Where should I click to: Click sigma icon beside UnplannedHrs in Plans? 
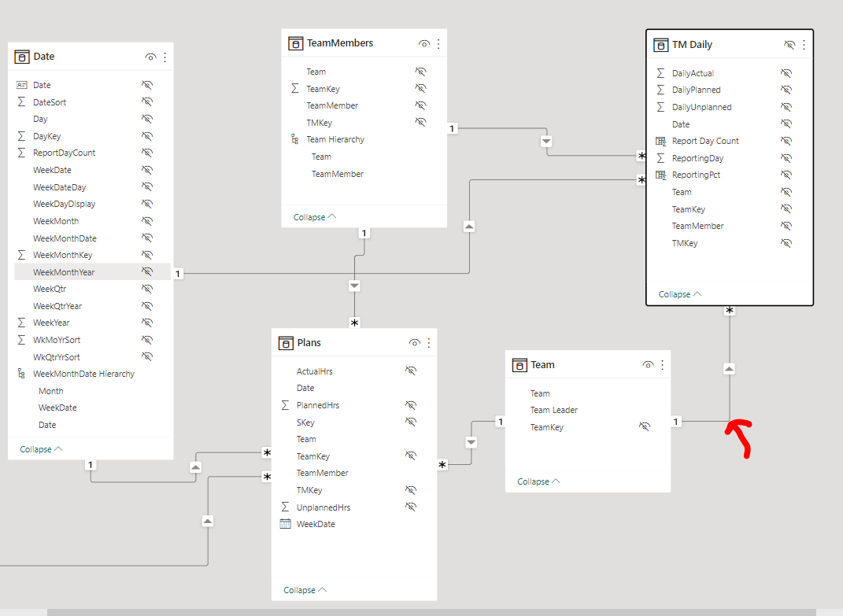coord(286,507)
